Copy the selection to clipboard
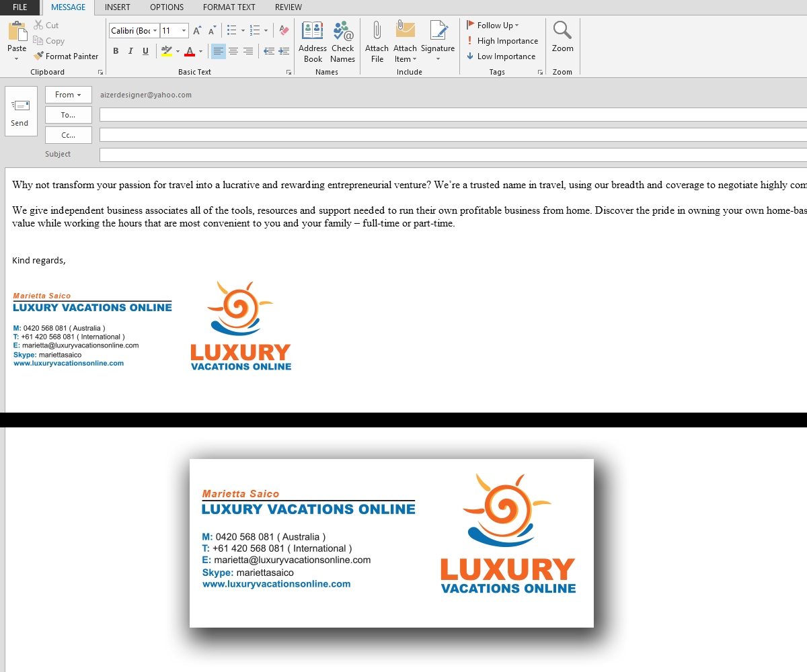807x672 pixels. tap(48, 41)
